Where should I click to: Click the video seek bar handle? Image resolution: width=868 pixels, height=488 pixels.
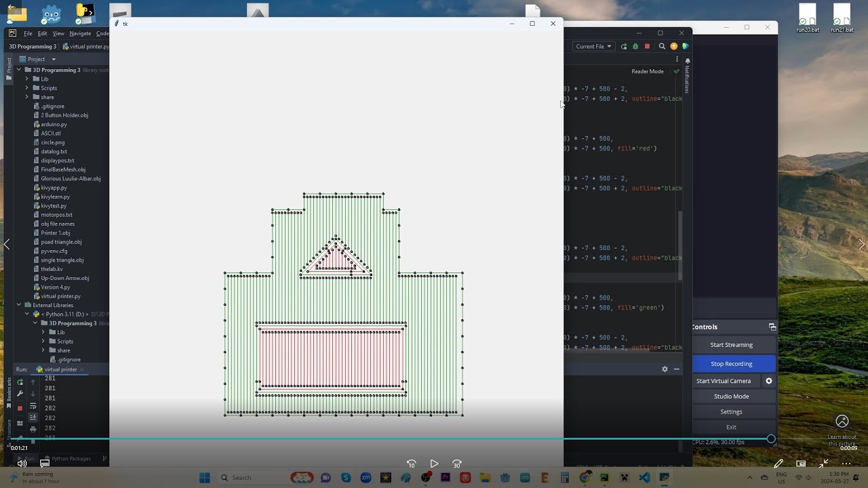(x=771, y=439)
